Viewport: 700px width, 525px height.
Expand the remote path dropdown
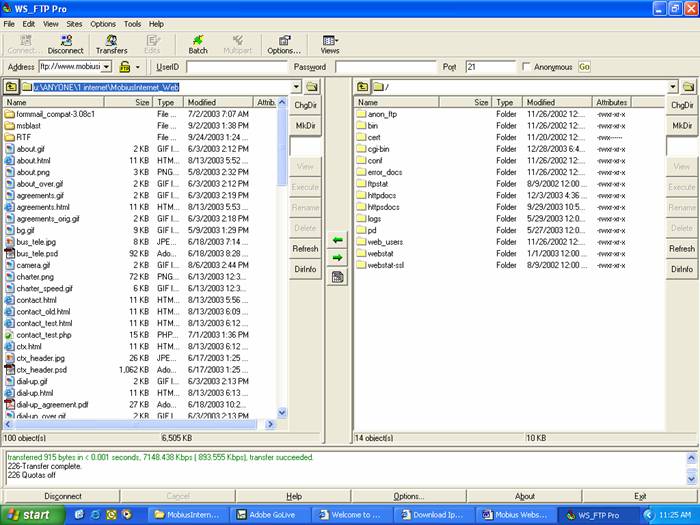pyautogui.click(x=673, y=87)
